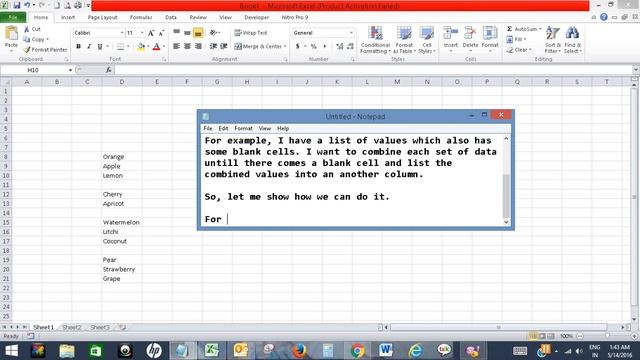Click Merge & Center button

coord(258,47)
